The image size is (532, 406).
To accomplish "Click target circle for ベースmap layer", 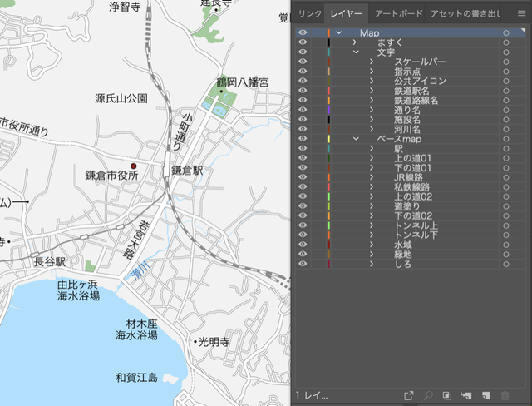I will [x=506, y=139].
